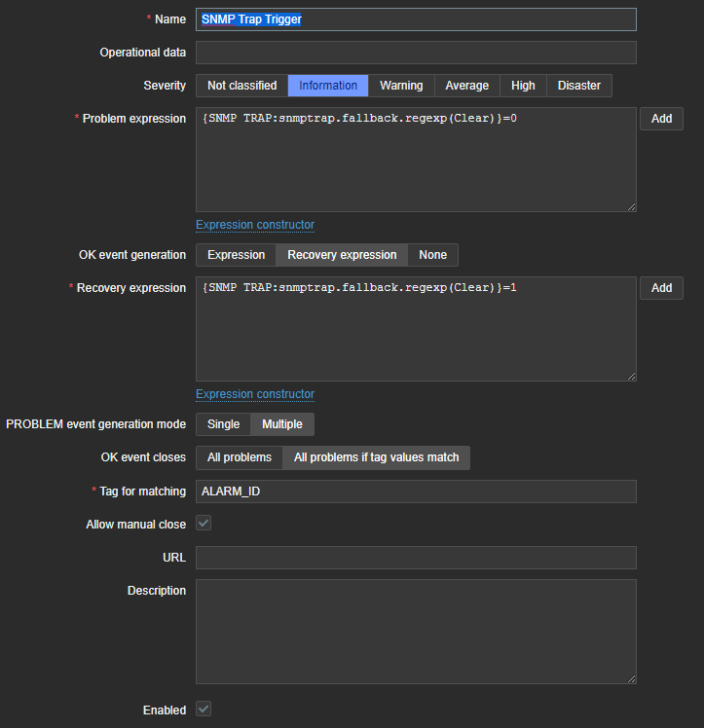Click the Operational data field
This screenshot has height=728, width=704.
pyautogui.click(x=416, y=53)
